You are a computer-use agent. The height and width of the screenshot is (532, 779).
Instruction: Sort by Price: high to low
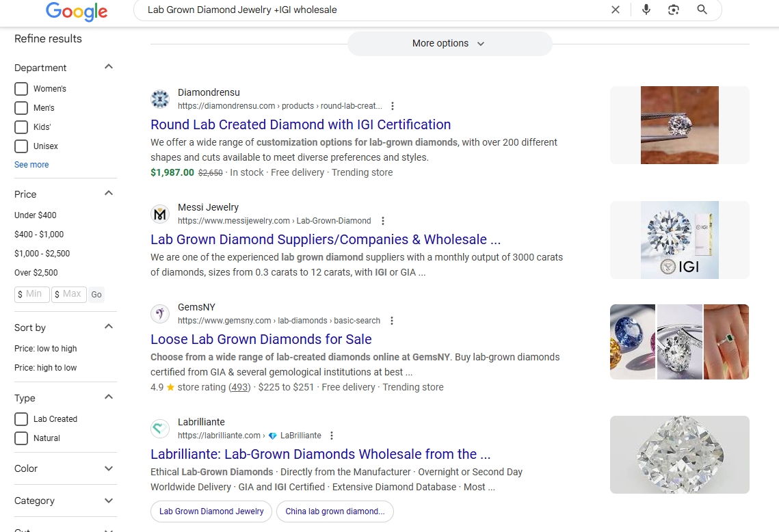click(x=46, y=368)
